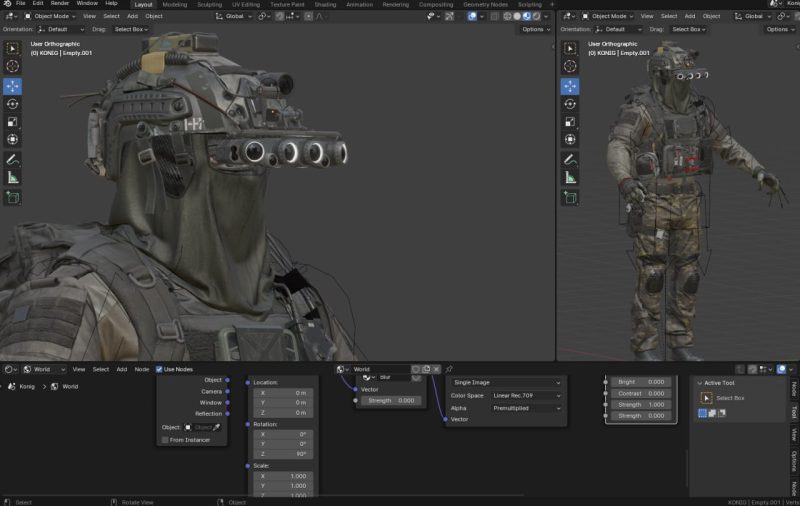Screen dimensions: 800x506
Task: Open the Alpha Premultiplied dropdown
Action: (526, 408)
